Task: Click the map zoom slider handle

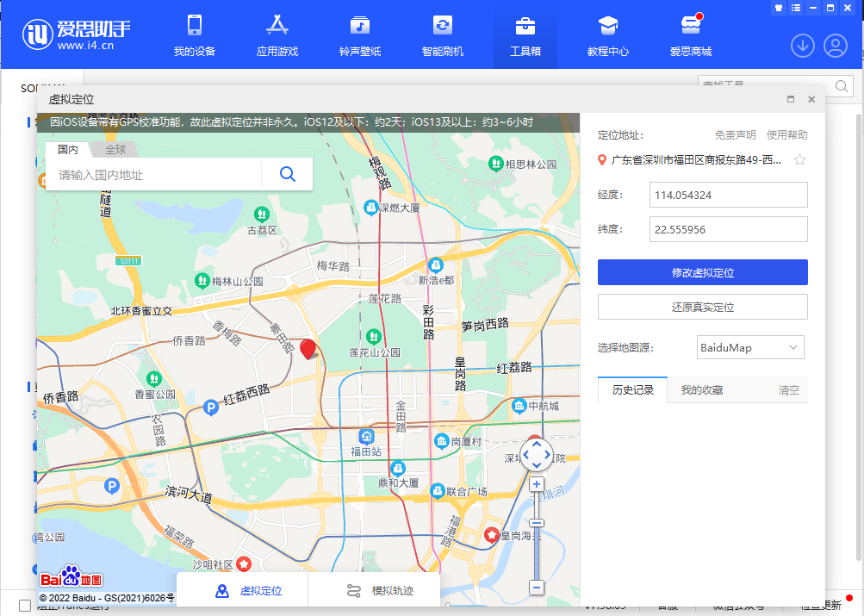Action: 536,523
